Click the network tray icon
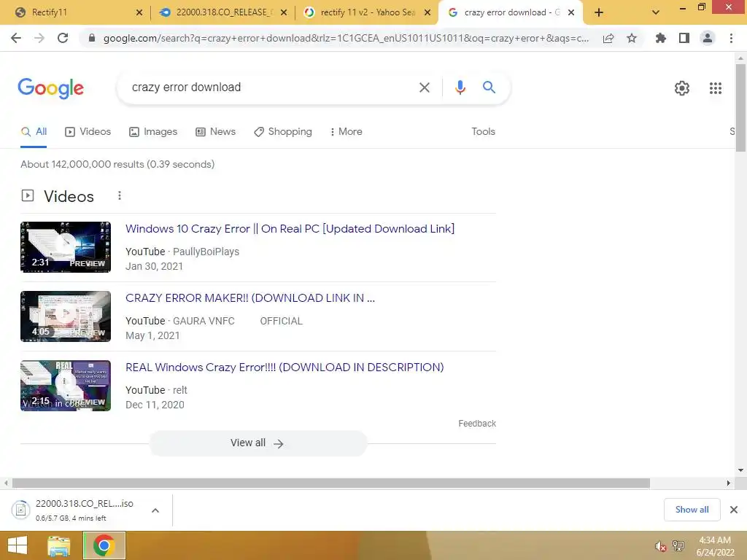747x560 pixels. tap(678, 545)
